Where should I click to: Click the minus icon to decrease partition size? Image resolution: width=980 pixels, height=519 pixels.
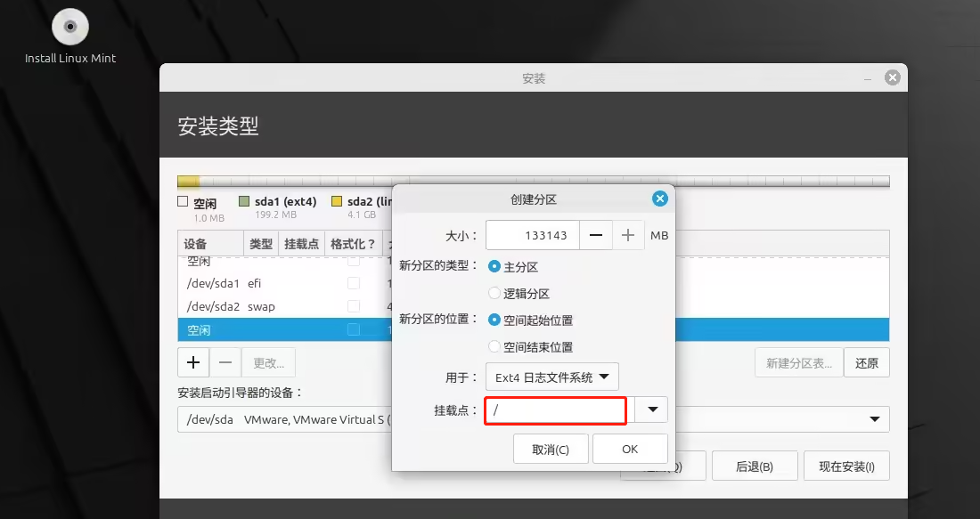(x=595, y=236)
